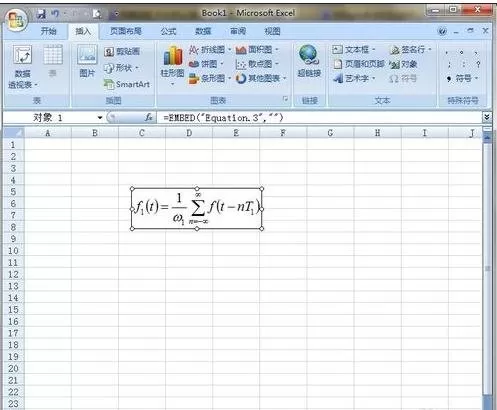Open the Column chart (柱形图) menu

pos(172,66)
